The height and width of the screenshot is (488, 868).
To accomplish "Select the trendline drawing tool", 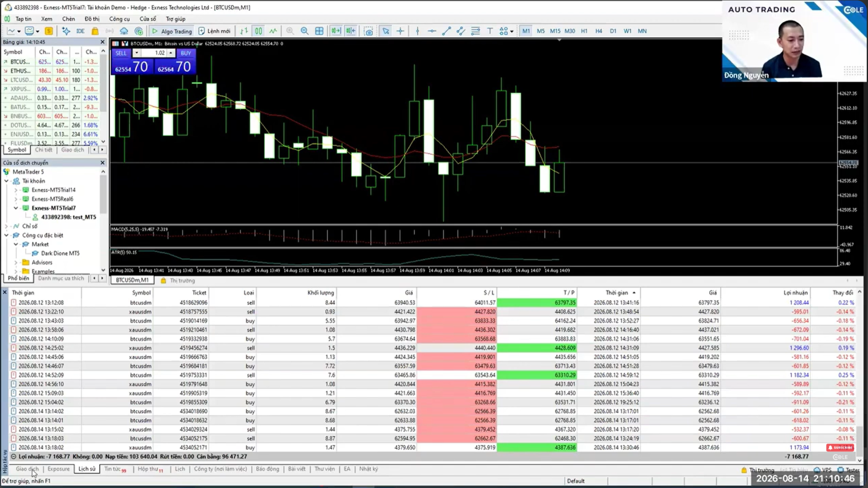I will pos(446,31).
